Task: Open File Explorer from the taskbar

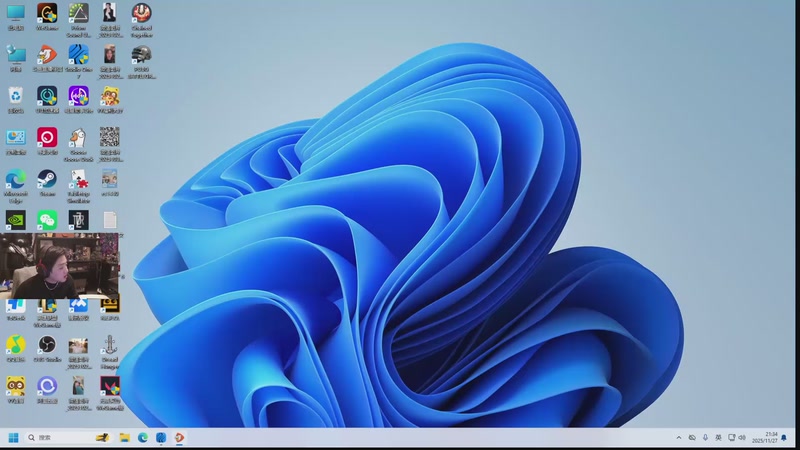Action: click(x=124, y=438)
